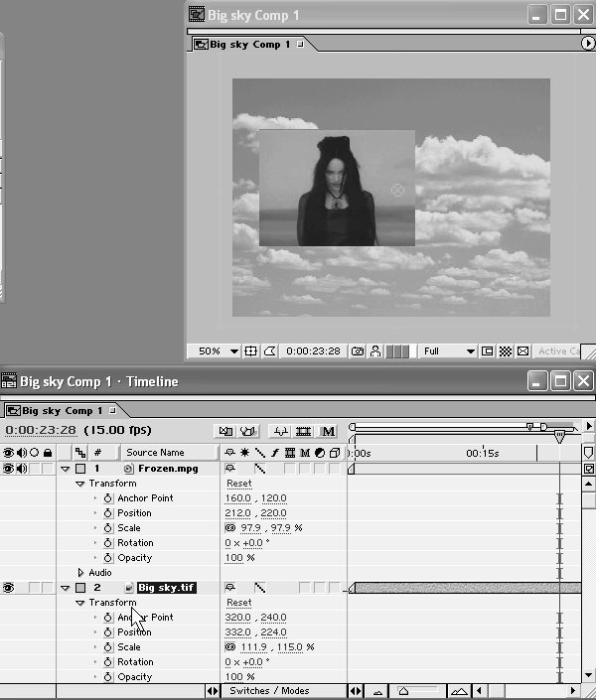This screenshot has height=700, width=596.
Task: Click the Position stopwatch for Frozen.mpg
Action: (x=108, y=513)
